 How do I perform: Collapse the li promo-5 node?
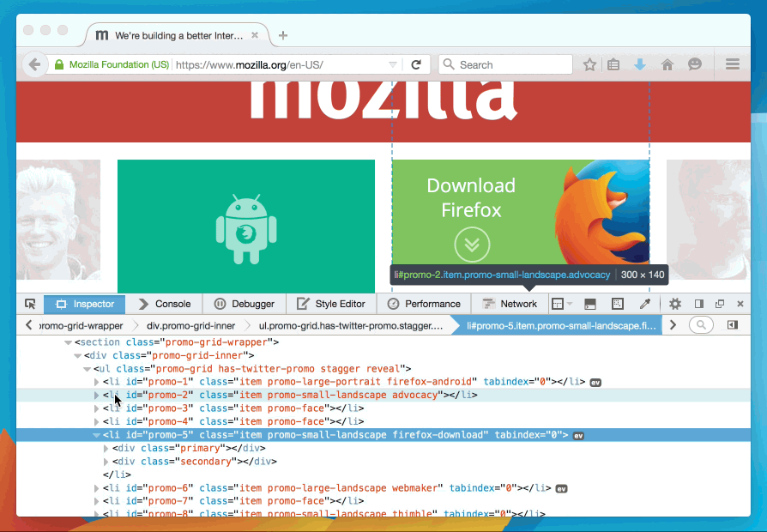[96, 434]
